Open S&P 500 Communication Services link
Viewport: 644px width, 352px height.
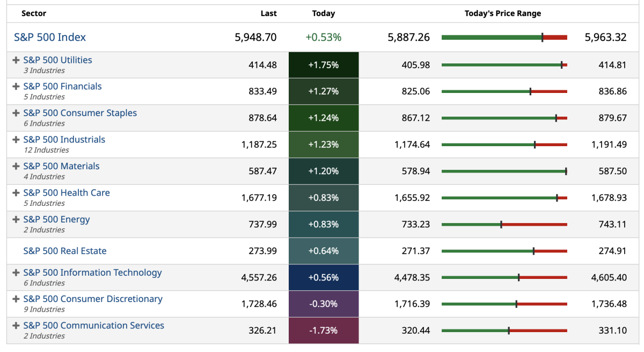coord(93,326)
